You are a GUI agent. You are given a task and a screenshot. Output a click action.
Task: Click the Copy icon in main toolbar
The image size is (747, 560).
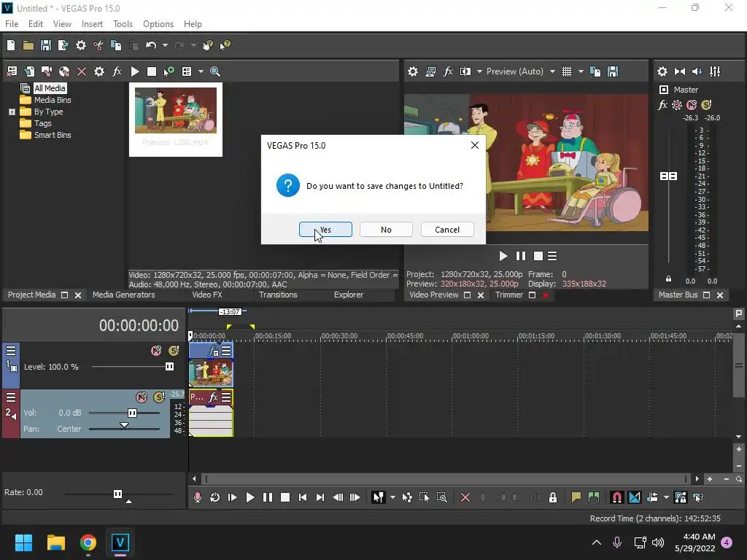(116, 45)
